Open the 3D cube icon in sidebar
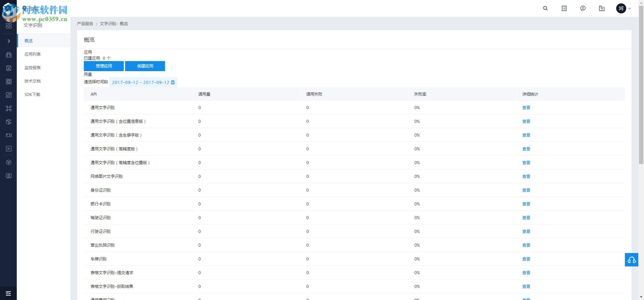 click(9, 122)
